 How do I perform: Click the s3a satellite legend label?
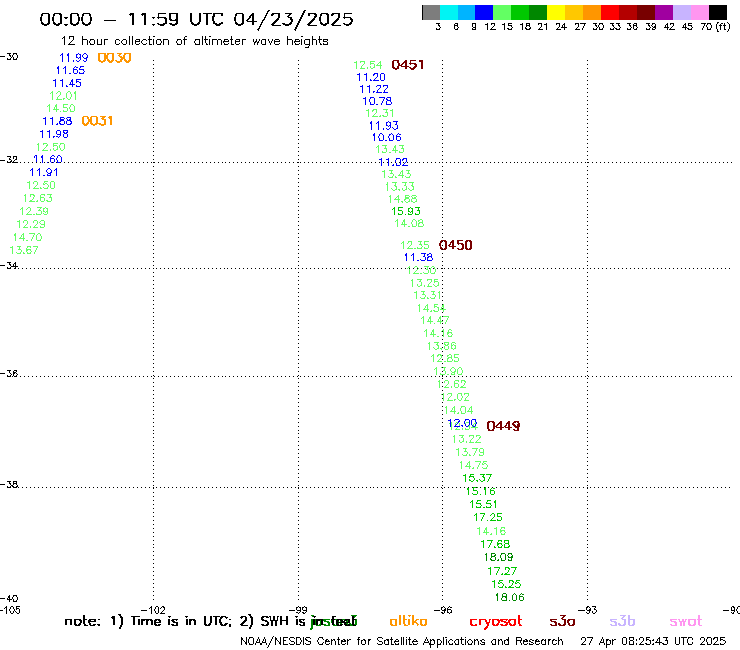pos(562,621)
